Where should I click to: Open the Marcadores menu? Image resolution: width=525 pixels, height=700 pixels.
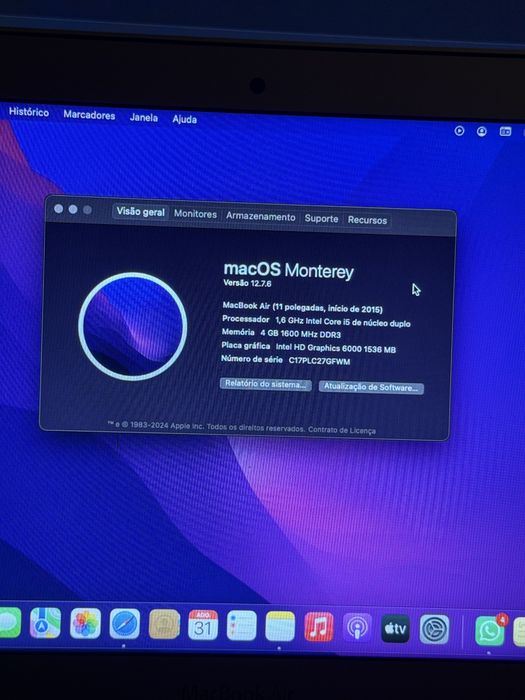coord(89,115)
